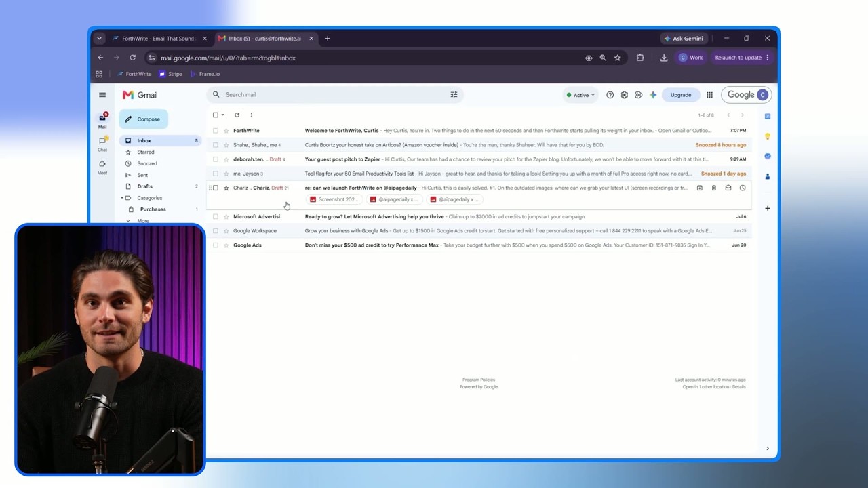The image size is (868, 488).
Task: Tick the checkbox for the ForthWrite email
Action: tap(216, 130)
